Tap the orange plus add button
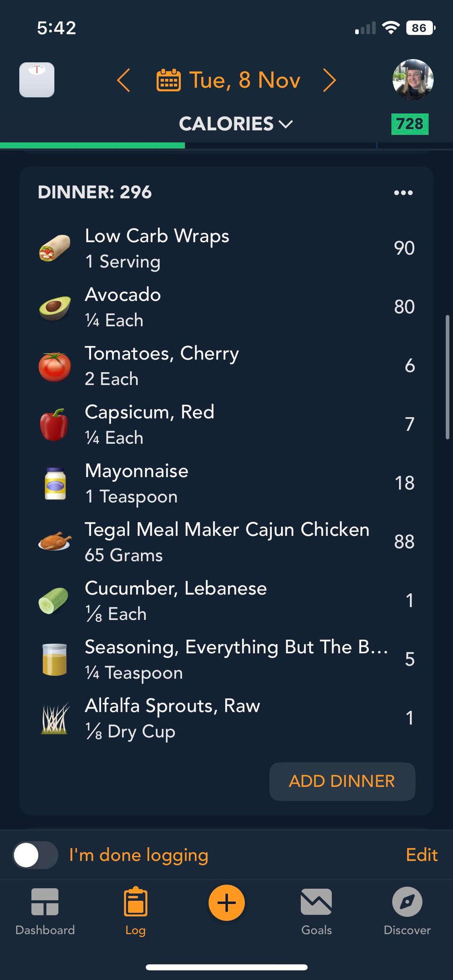453x980 pixels. coord(226,902)
